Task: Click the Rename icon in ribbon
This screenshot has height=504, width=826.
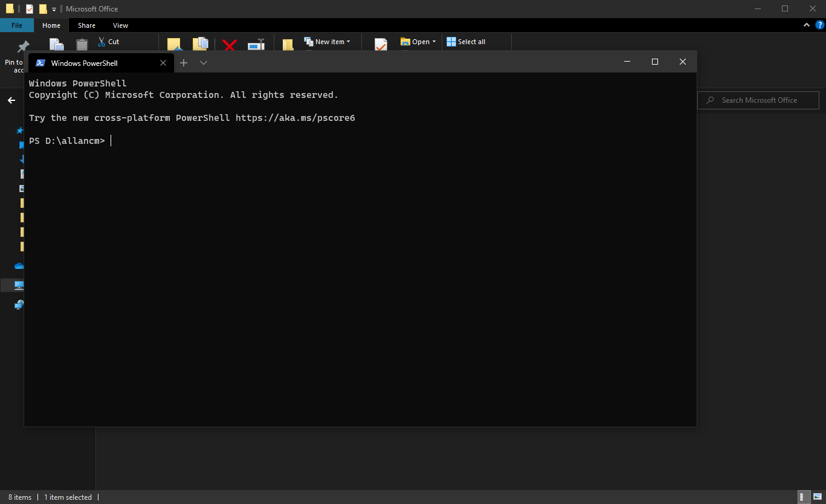Action: (256, 45)
